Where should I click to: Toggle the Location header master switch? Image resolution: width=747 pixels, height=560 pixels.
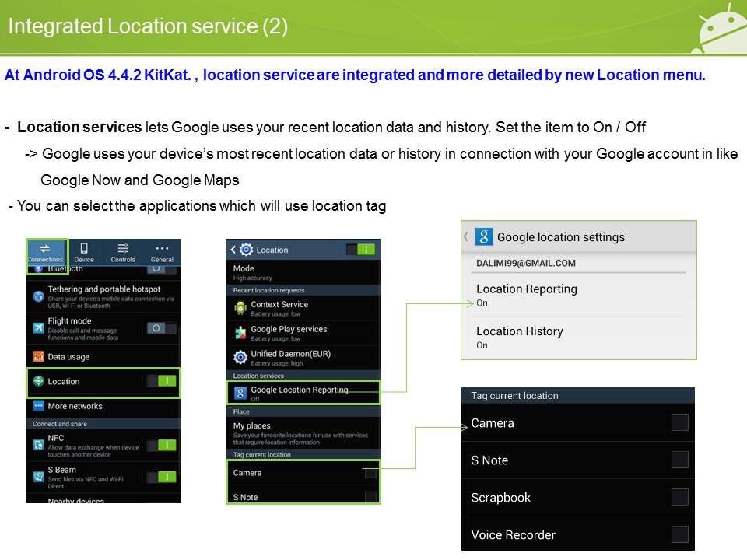coord(360,250)
